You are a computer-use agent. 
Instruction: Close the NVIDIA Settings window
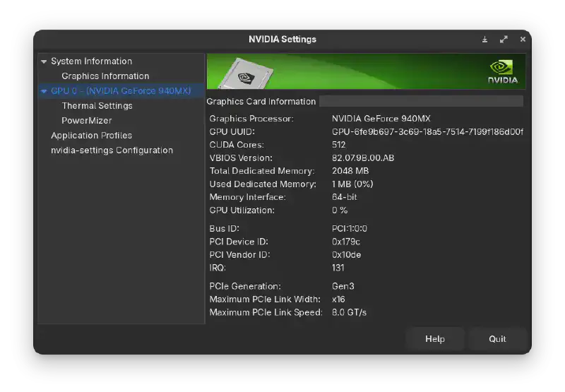[x=523, y=40]
